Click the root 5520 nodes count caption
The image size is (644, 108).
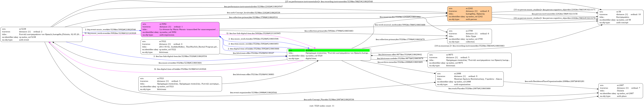pyautogui.click(x=322, y=106)
